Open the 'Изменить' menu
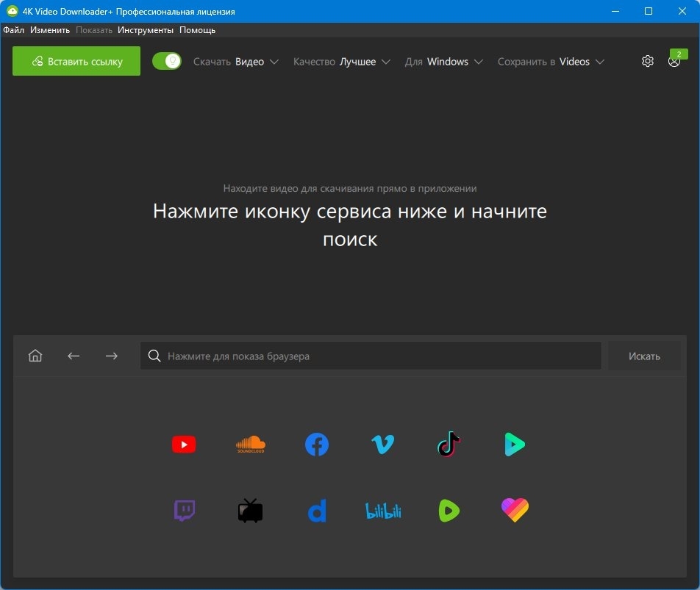Screen dimensions: 700x590 pyautogui.click(x=50, y=30)
